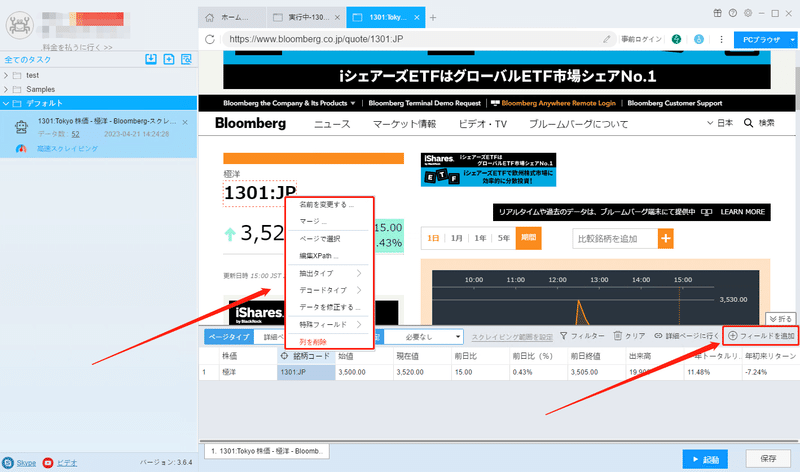Image resolution: width=800 pixels, height=472 pixels.
Task: Choose 列を削除 in context menu
Action: click(313, 342)
